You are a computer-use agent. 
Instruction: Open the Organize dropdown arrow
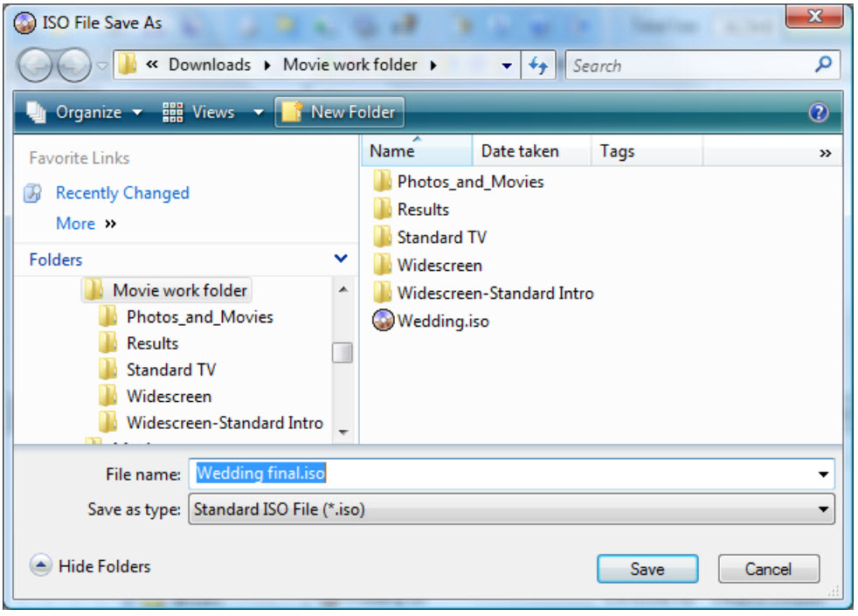[137, 113]
